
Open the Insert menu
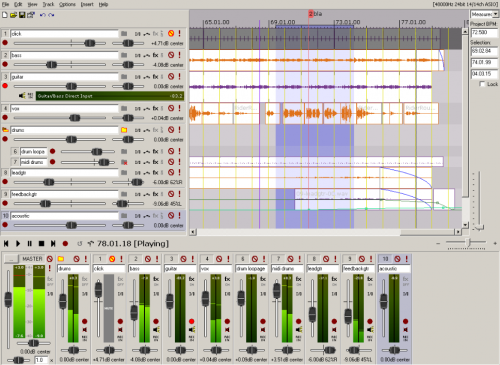click(87, 4)
